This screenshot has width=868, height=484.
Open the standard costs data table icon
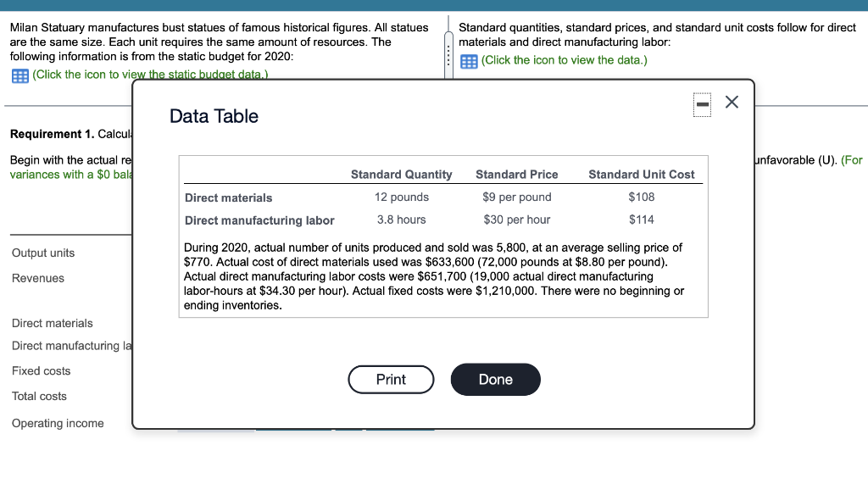click(x=469, y=61)
